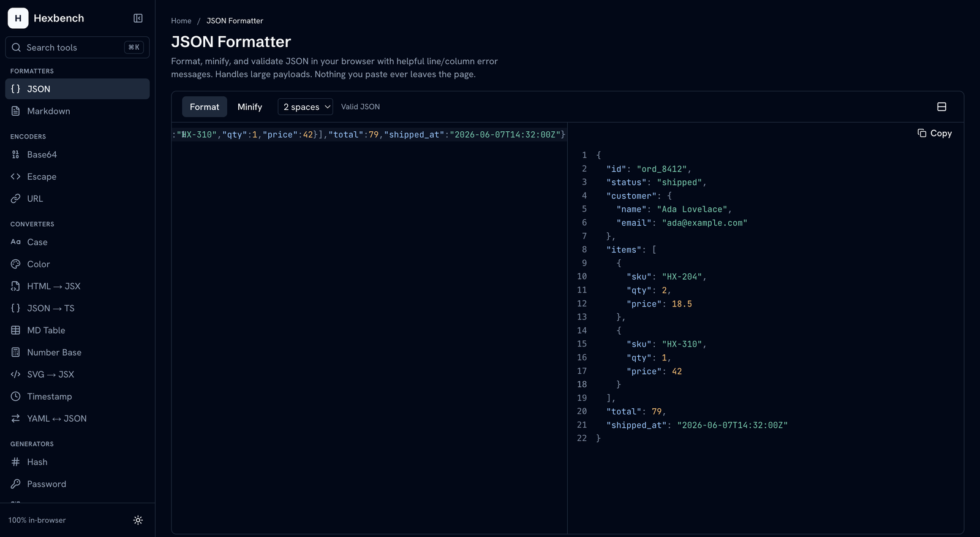
Task: Open the Hash generator hash icon
Action: point(15,462)
